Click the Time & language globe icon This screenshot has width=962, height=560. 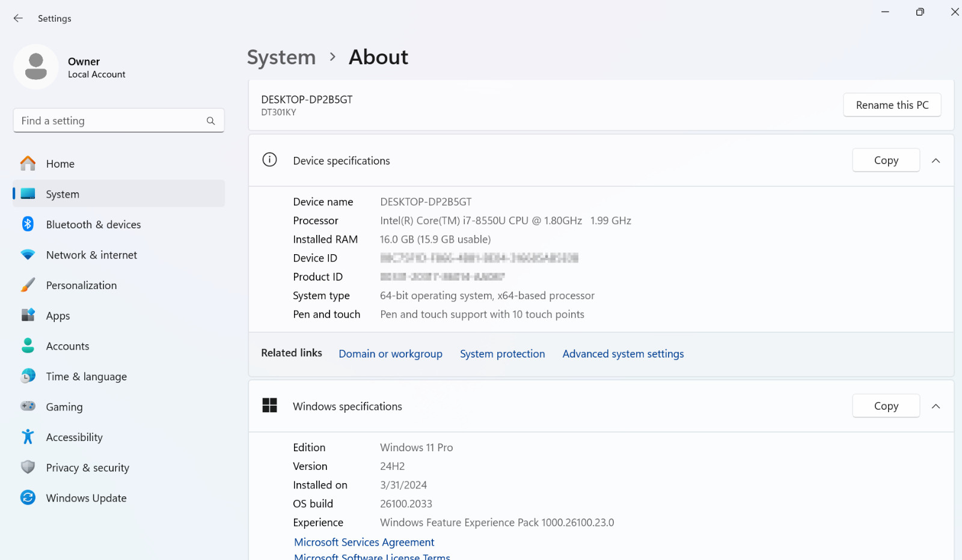click(28, 376)
